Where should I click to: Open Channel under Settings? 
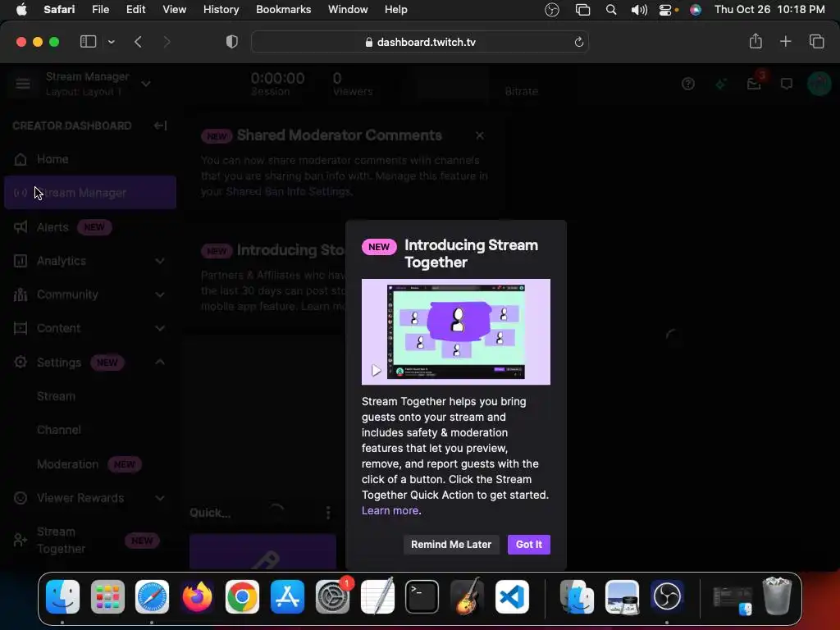click(59, 430)
